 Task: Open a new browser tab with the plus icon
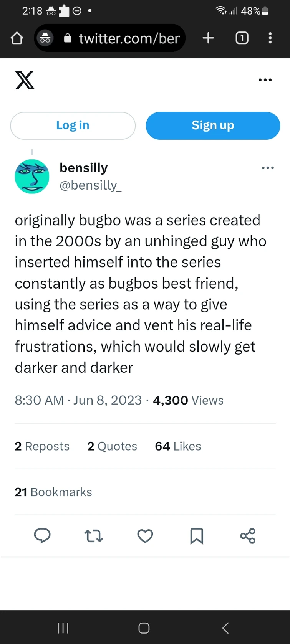pos(208,38)
